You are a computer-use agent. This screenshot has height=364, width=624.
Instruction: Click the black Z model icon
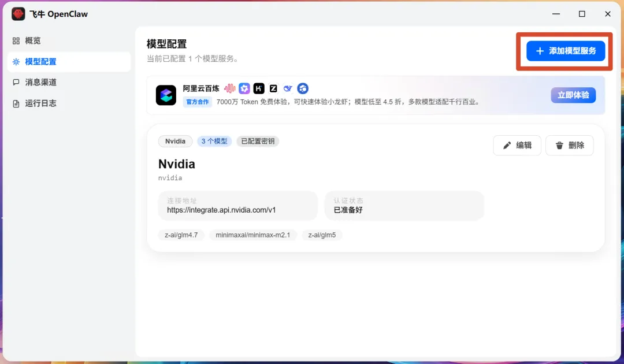coord(273,88)
